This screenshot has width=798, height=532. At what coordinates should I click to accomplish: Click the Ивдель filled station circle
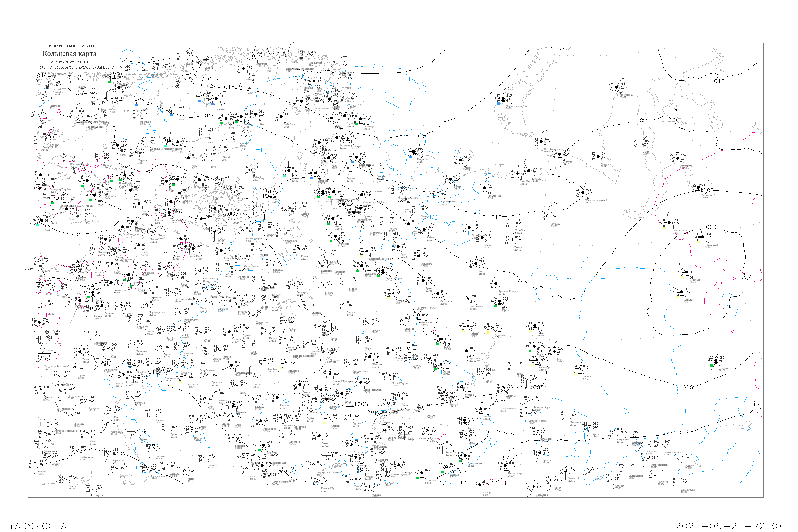535,326
